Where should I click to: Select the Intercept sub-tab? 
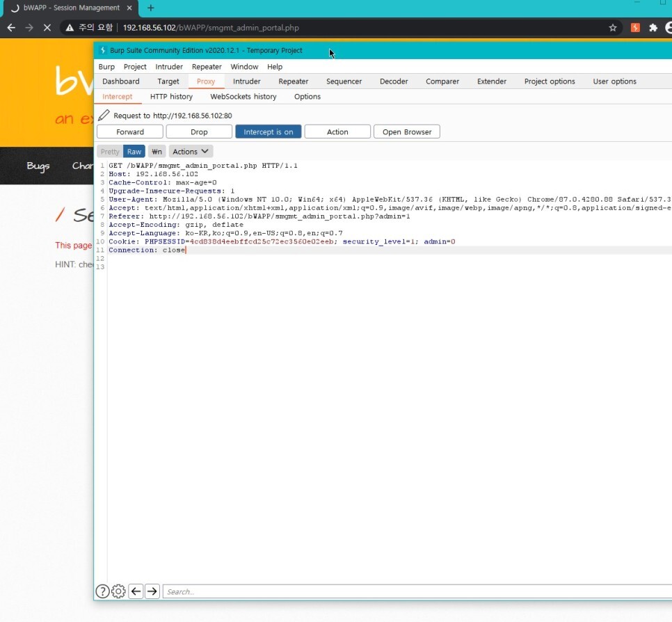tap(117, 97)
